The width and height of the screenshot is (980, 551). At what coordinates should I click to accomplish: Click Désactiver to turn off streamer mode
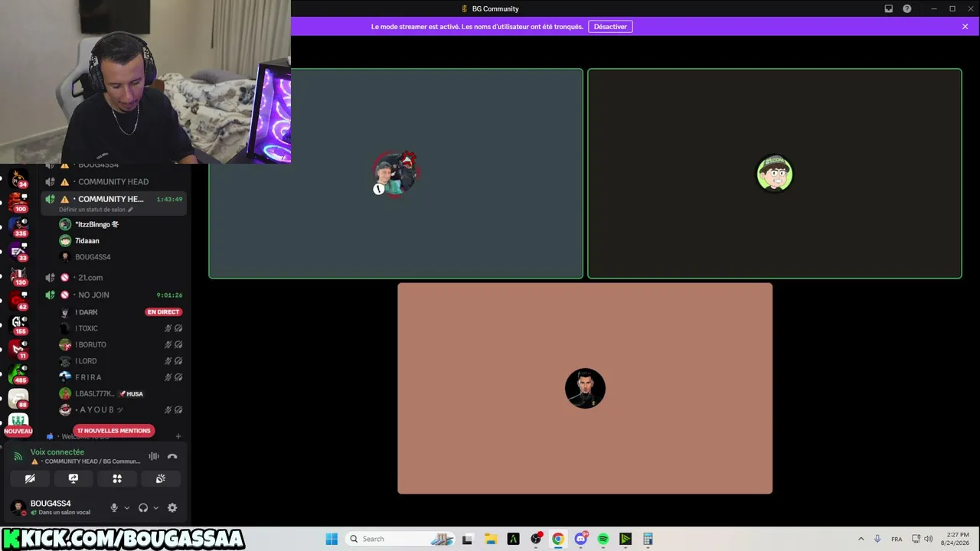610,27
